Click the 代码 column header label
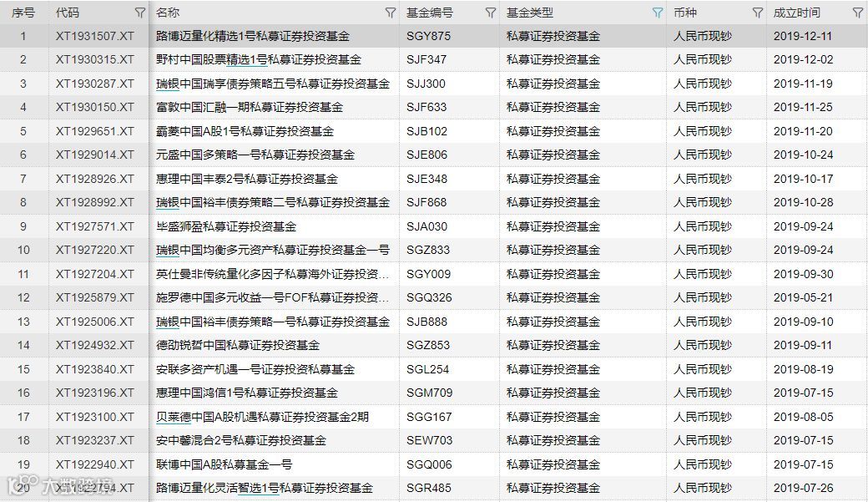This screenshot has width=868, height=502. [x=68, y=13]
